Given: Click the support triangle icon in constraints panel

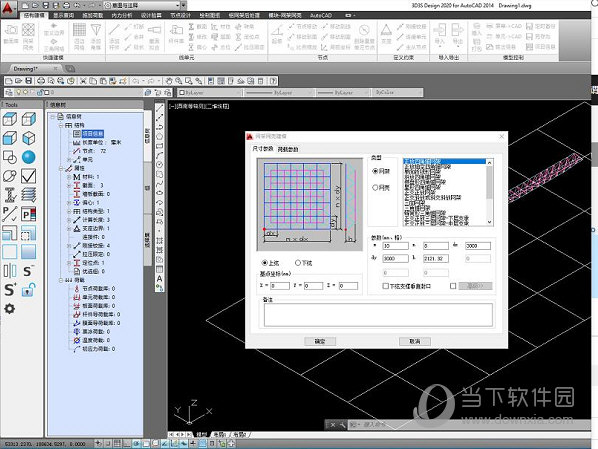Looking at the screenshot, I should 386,30.
